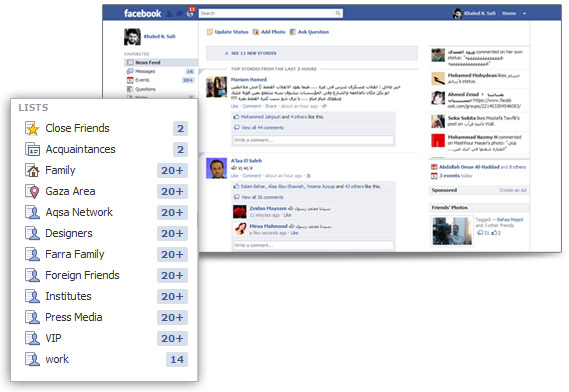Open Press Media list label
Viewport: 569px width, 392px height.
(74, 317)
